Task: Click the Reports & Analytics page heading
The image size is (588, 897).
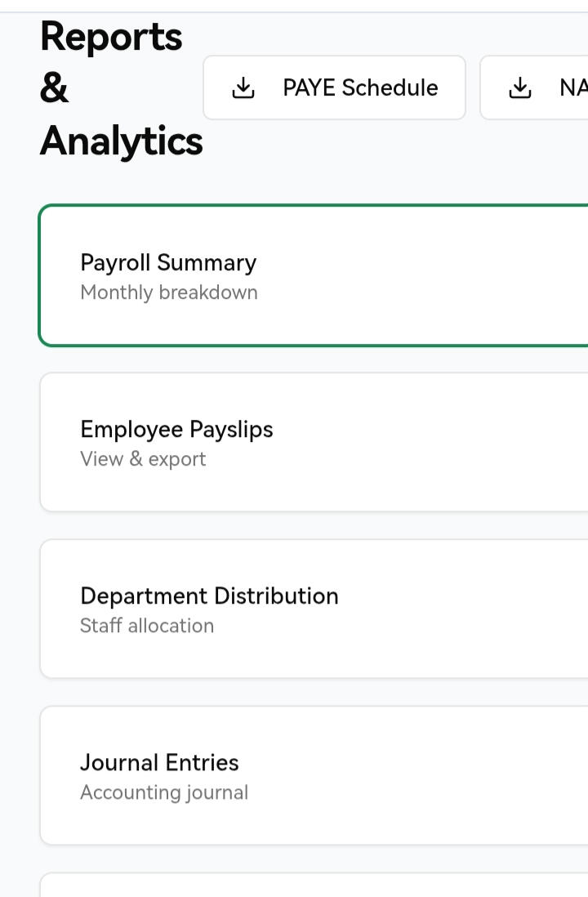Action: [x=114, y=88]
